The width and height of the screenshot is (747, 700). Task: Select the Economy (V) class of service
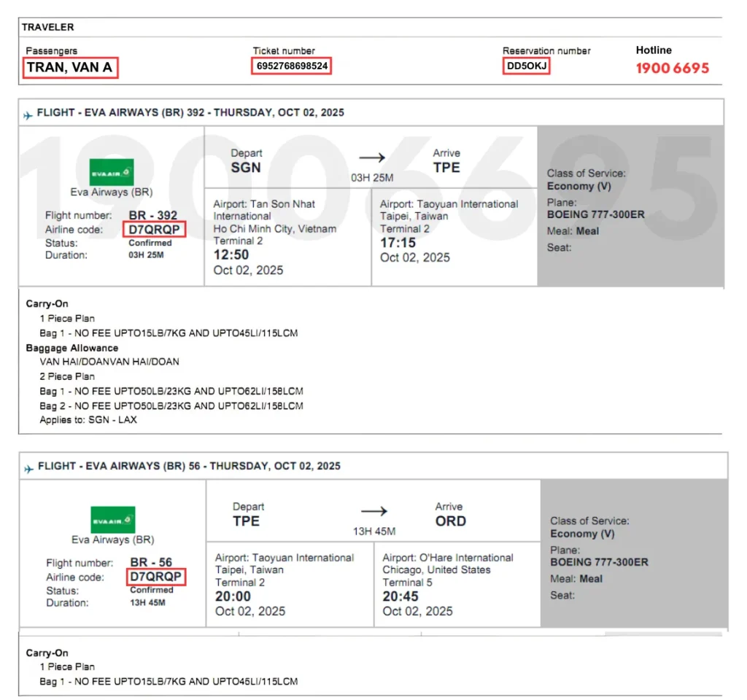point(579,187)
